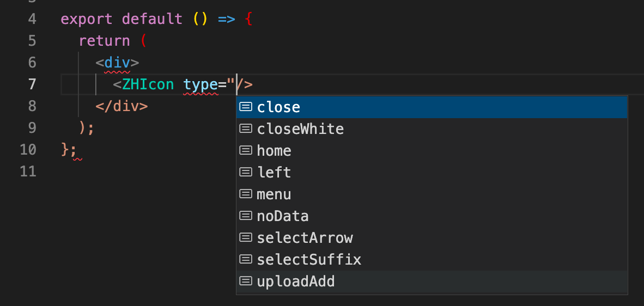The image size is (644, 306).
Task: Click the icon next to left suggestion
Action: 246,172
